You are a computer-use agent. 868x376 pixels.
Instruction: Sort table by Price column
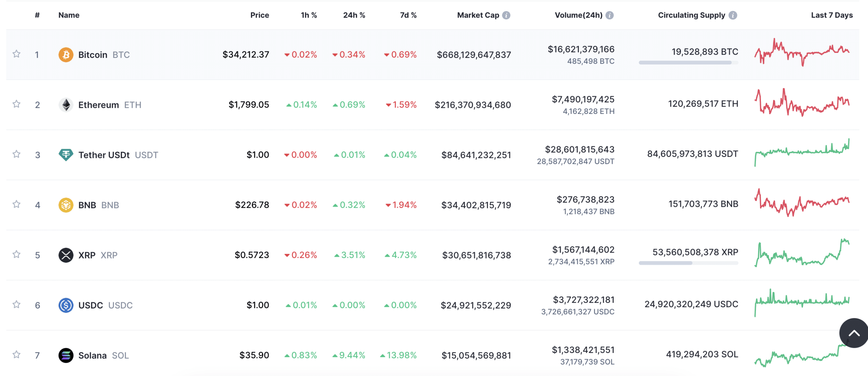260,15
